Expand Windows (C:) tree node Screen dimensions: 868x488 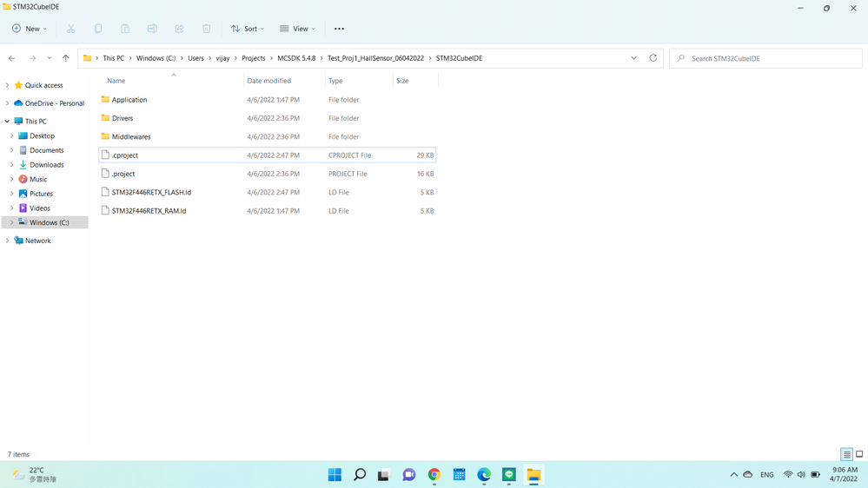(12, 222)
